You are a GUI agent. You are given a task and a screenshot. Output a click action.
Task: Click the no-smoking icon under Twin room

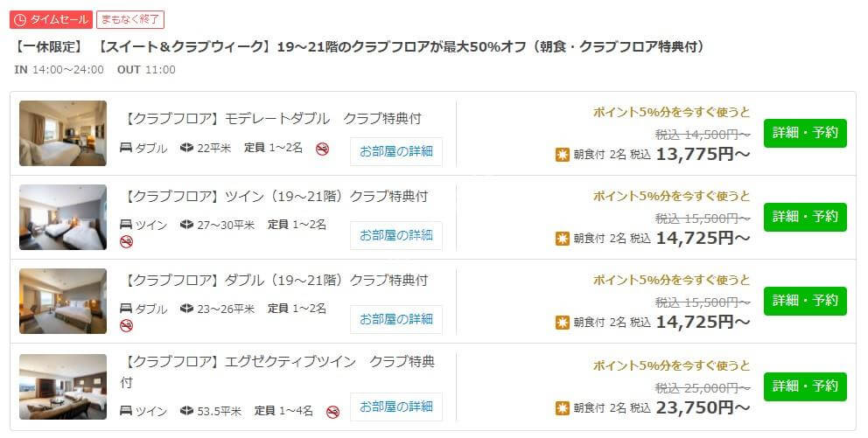(127, 241)
